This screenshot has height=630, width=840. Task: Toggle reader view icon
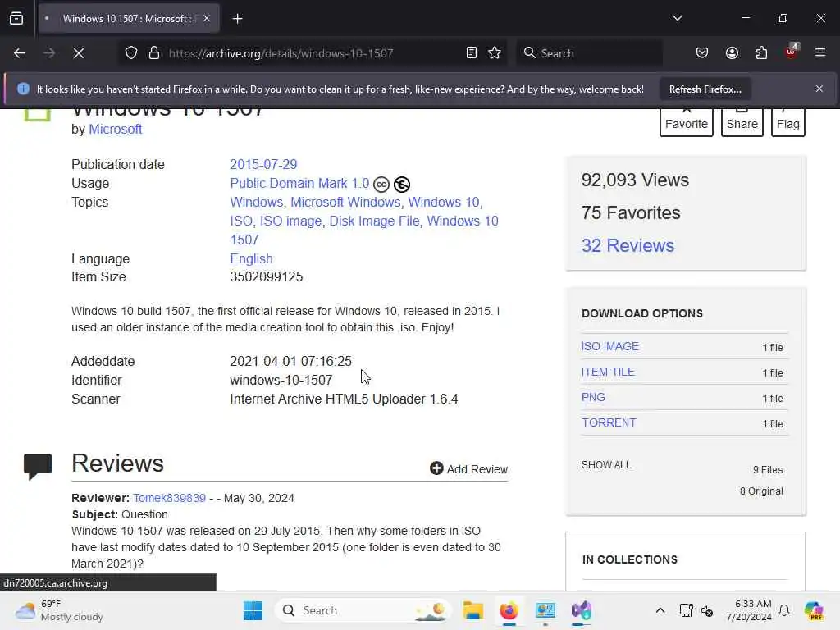point(472,52)
